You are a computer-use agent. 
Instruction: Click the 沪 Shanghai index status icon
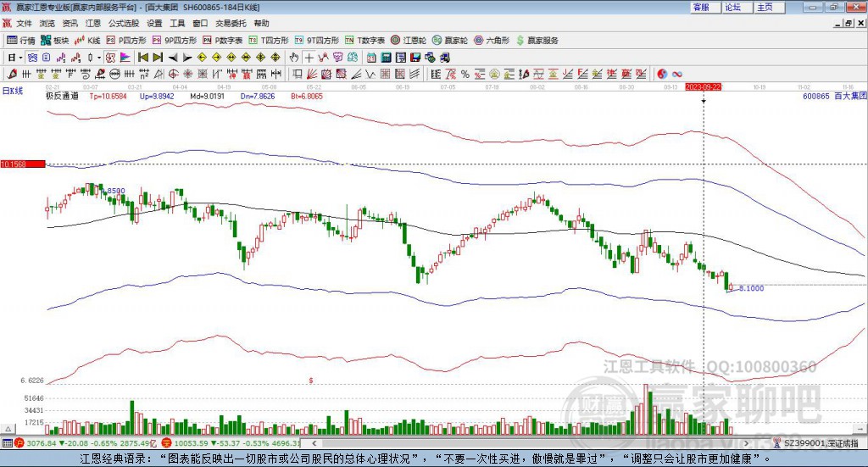(x=19, y=442)
